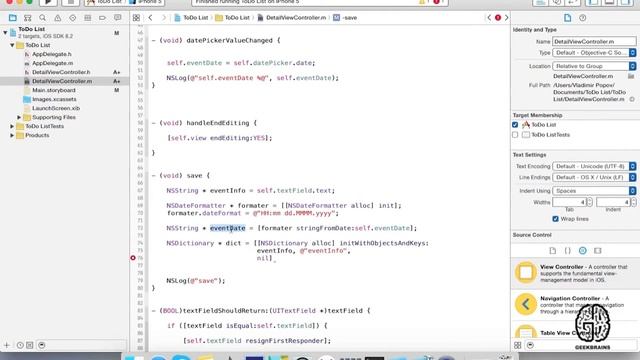Increase Tab width stepper

click(589, 200)
